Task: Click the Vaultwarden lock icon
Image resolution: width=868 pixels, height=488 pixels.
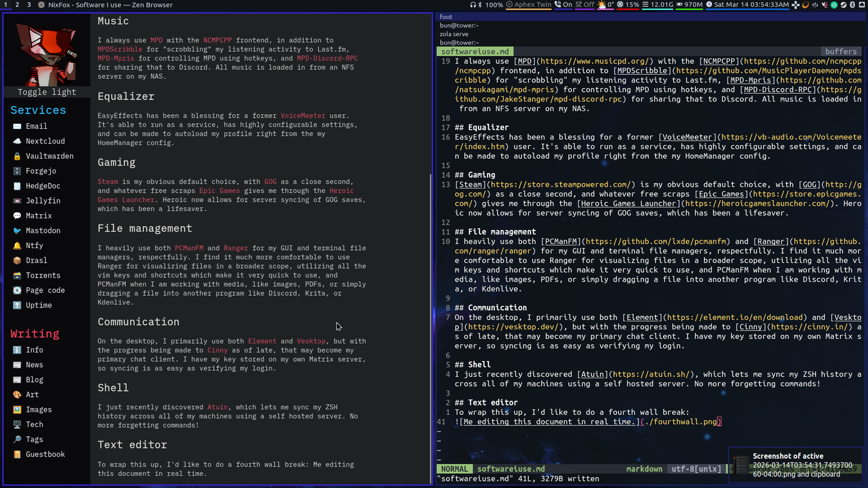Action: (17, 156)
